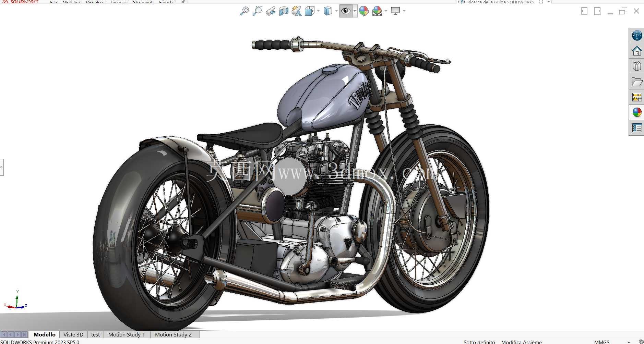
Task: Activate the Section View tool
Action: (284, 11)
